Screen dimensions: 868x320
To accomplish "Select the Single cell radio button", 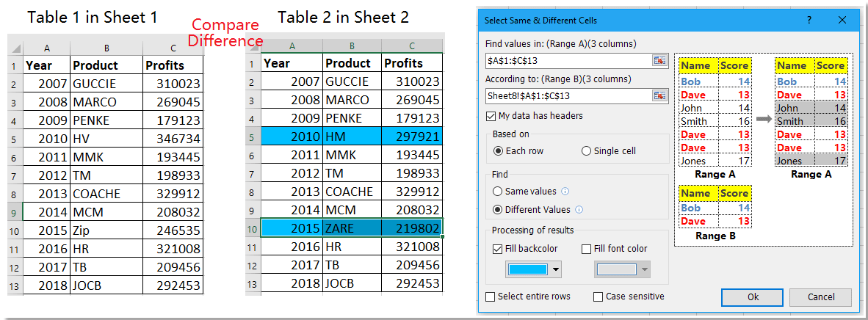I will (x=586, y=151).
